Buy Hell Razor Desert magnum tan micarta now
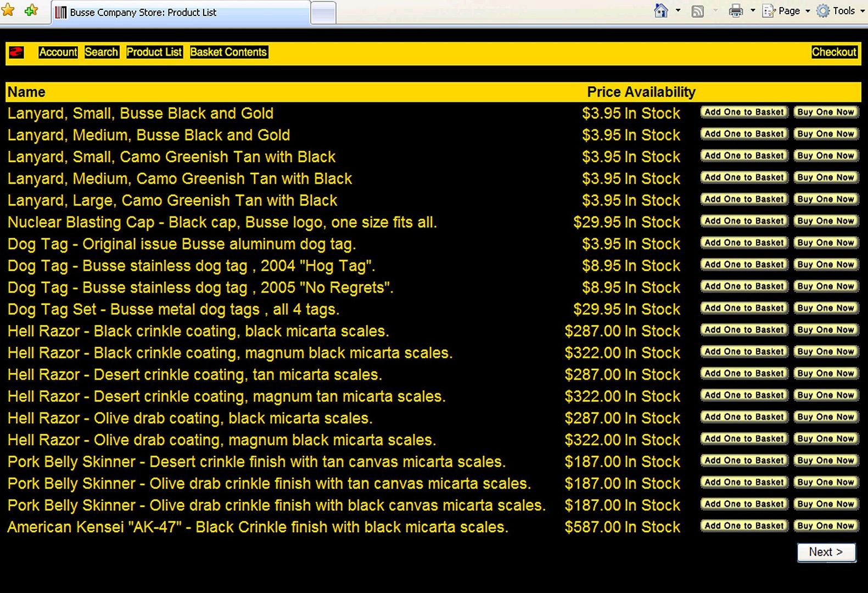The width and height of the screenshot is (868, 593). pyautogui.click(x=826, y=395)
